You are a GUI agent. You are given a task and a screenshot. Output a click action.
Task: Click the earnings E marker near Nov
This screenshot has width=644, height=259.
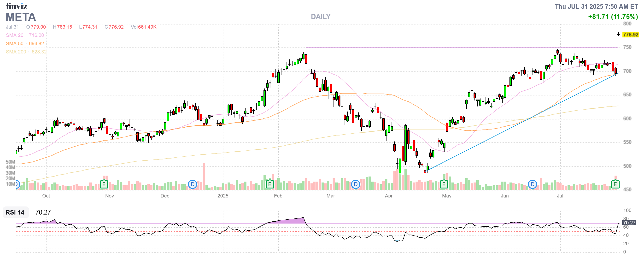[104, 185]
